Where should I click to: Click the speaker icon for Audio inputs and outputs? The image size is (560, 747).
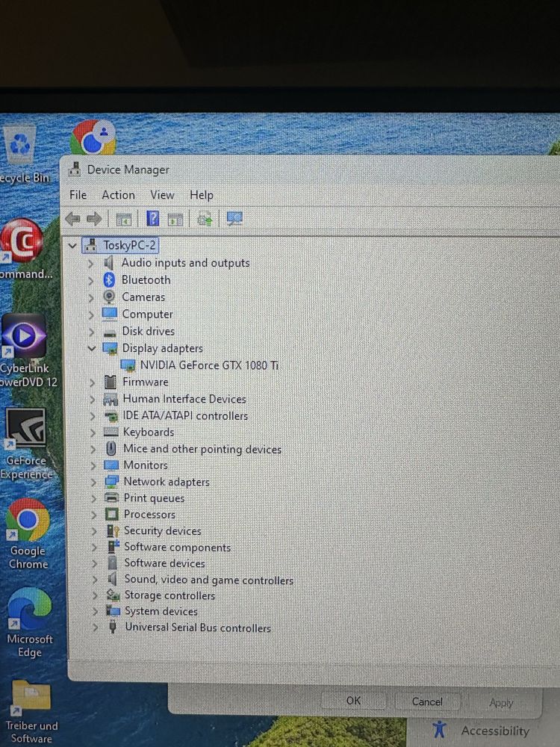[x=109, y=262]
